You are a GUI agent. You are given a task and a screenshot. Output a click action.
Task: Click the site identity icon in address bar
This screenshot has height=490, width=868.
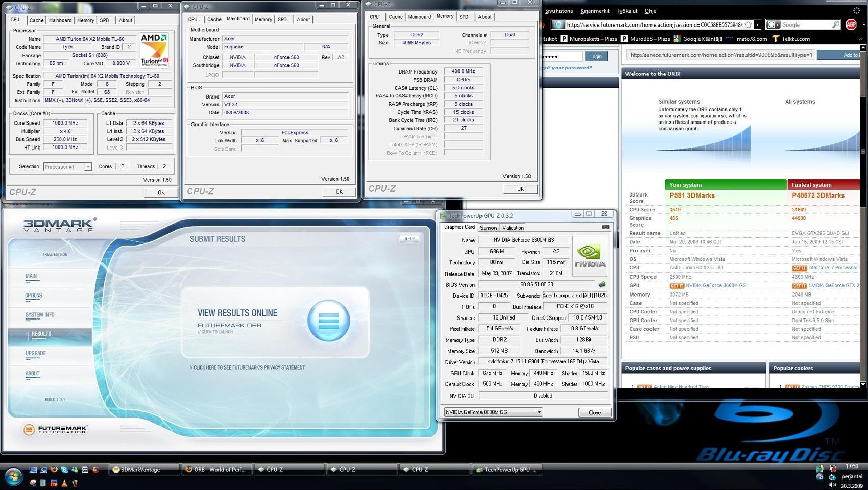[559, 24]
